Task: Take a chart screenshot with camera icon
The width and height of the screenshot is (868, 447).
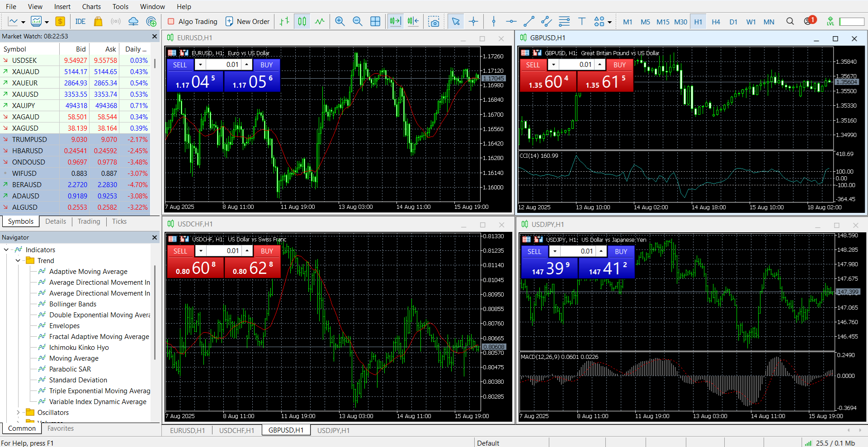Action: [x=434, y=21]
